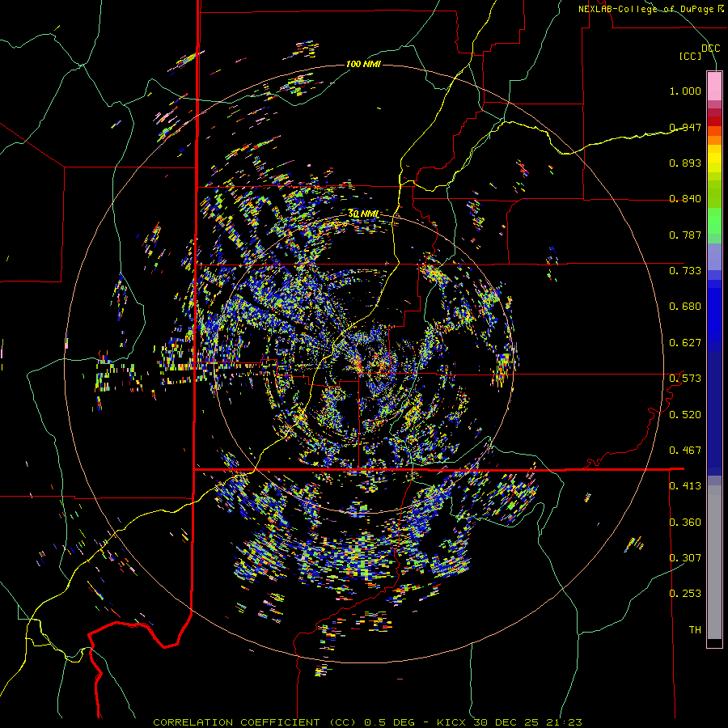Image resolution: width=728 pixels, height=728 pixels.
Task: Click the 100 NMI range ring label
Action: pyautogui.click(x=363, y=64)
